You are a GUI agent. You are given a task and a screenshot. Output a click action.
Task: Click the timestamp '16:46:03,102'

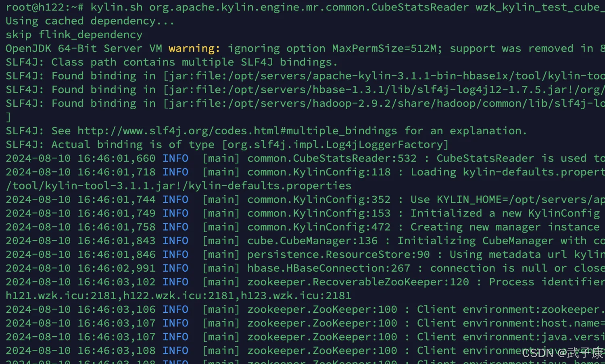[116, 282]
